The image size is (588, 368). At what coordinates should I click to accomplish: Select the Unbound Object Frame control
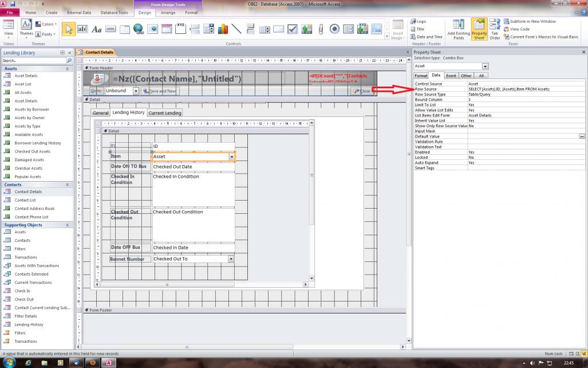click(307, 29)
